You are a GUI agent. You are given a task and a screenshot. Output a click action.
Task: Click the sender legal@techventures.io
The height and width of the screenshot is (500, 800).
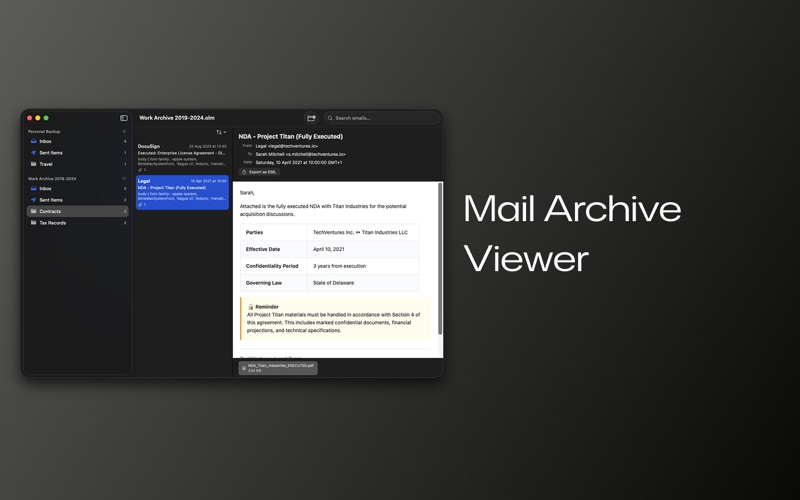pyautogui.click(x=287, y=146)
